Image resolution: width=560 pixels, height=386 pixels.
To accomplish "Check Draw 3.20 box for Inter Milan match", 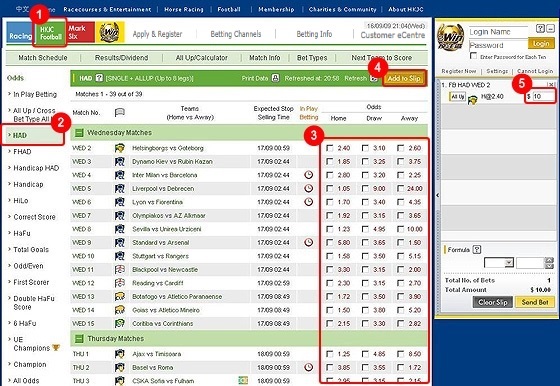I will 365,175.
